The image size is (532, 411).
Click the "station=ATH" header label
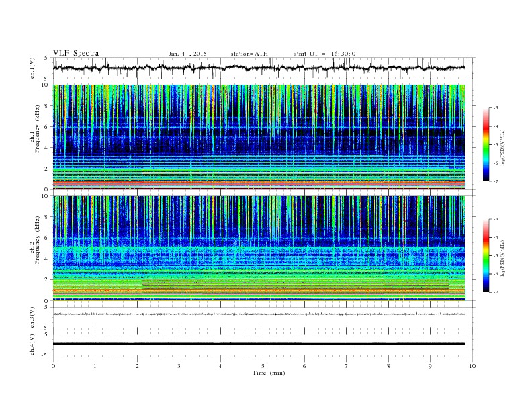[x=249, y=54]
